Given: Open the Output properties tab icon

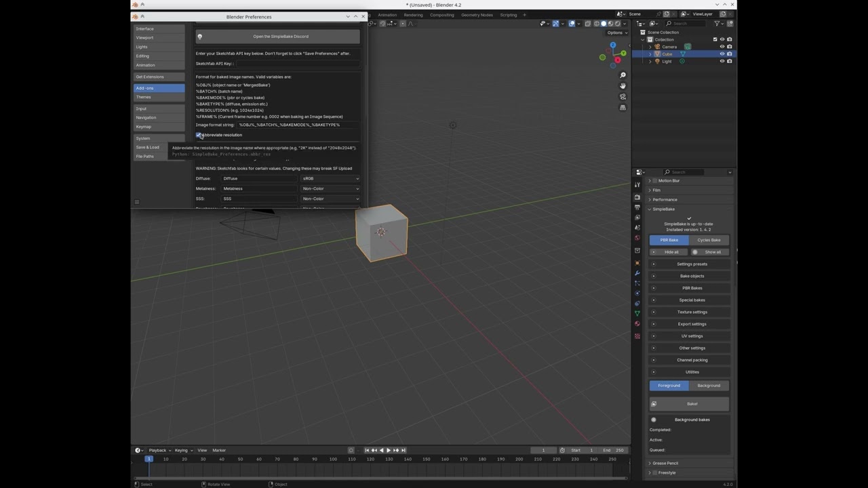Looking at the screenshot, I should 637,207.
